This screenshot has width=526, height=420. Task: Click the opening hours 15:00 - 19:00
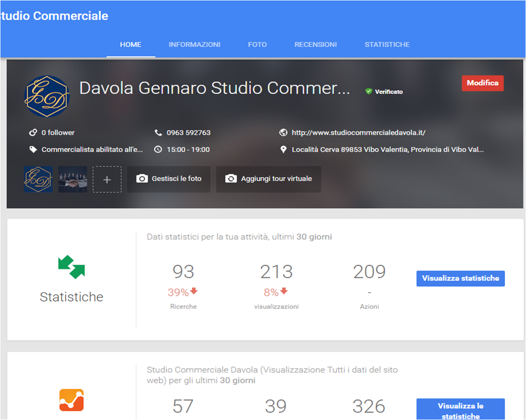pos(188,149)
